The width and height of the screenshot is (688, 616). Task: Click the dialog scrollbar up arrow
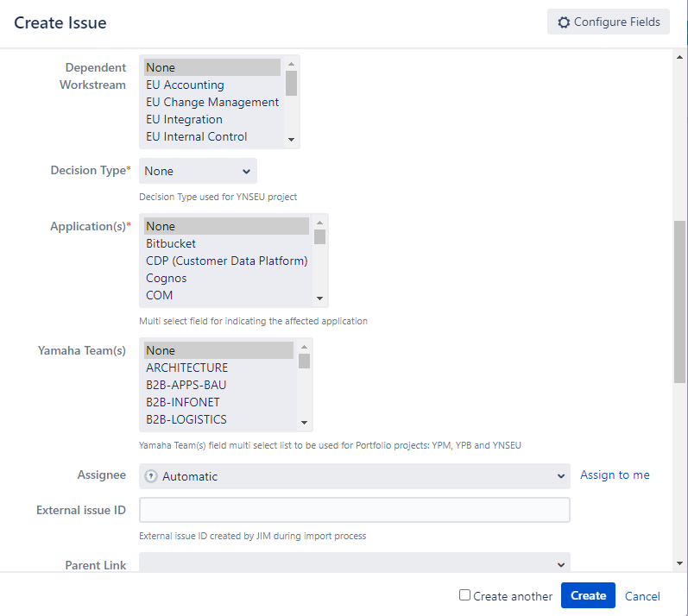(679, 57)
